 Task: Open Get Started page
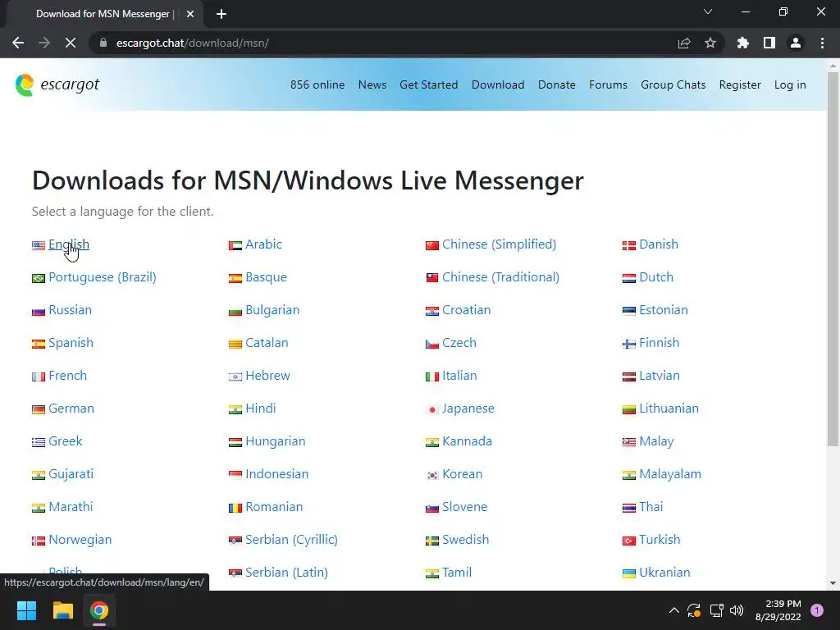click(428, 84)
